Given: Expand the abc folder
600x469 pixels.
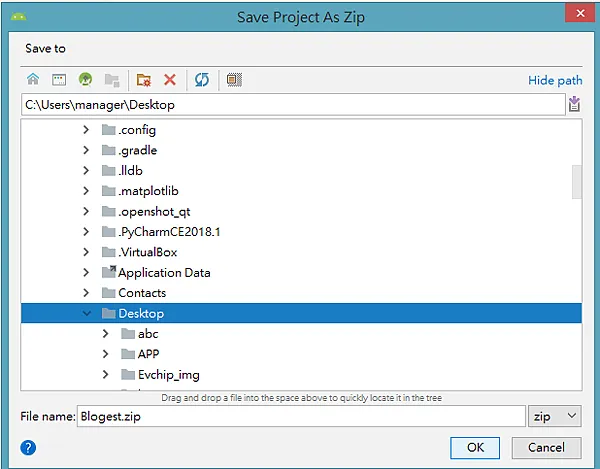Looking at the screenshot, I should [106, 334].
